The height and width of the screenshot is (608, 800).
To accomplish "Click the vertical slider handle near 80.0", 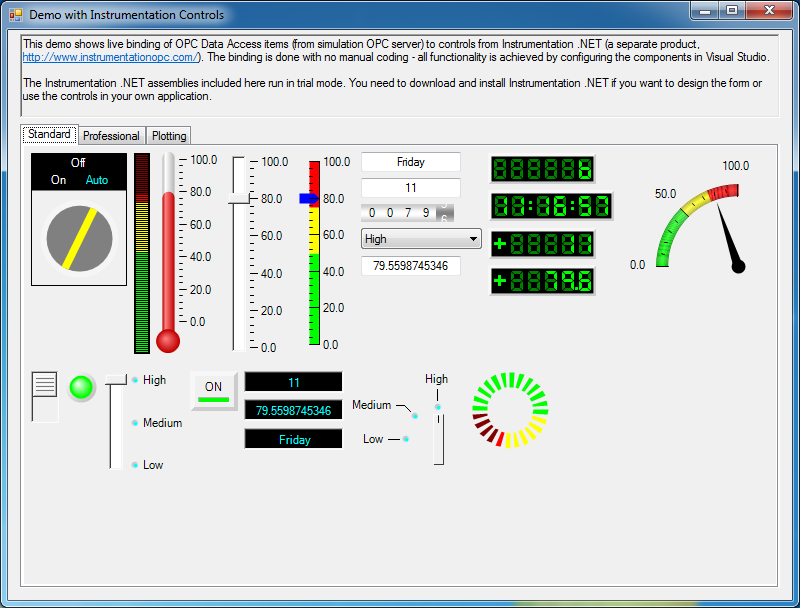I will tap(239, 200).
